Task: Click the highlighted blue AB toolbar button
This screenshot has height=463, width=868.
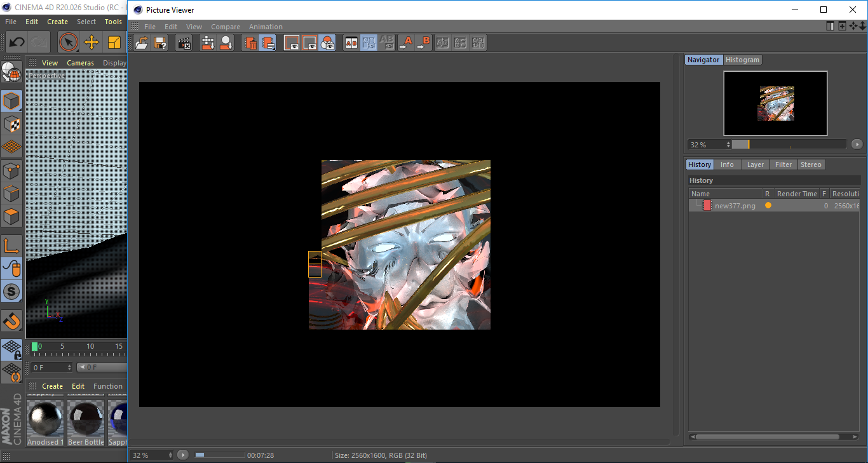Action: (369, 43)
